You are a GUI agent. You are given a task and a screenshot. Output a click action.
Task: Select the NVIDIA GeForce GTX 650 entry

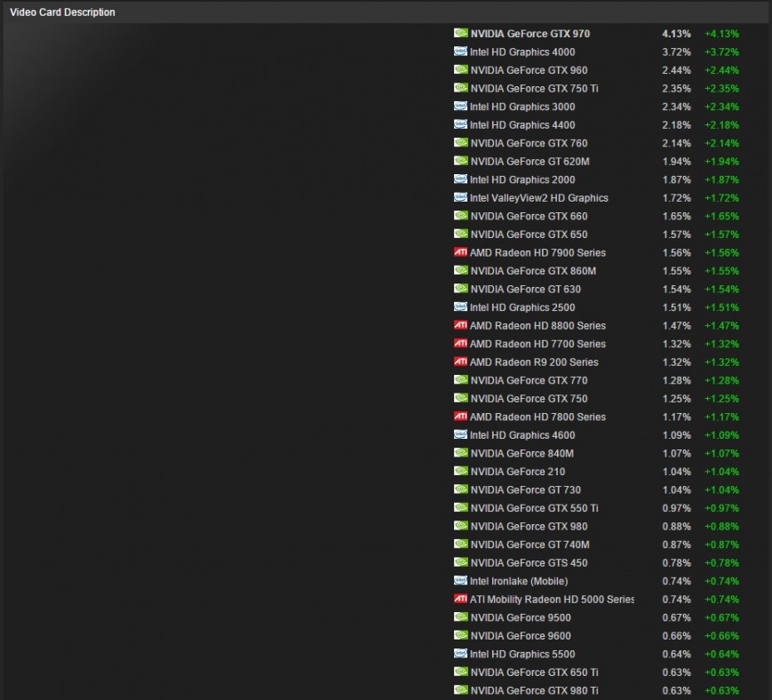(x=529, y=235)
